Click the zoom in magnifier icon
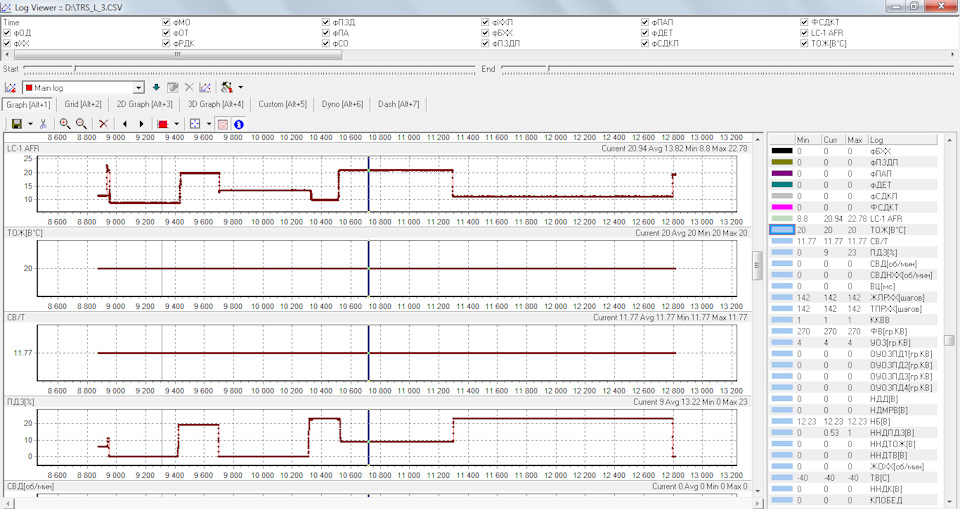The width and height of the screenshot is (960, 509). pyautogui.click(x=64, y=124)
